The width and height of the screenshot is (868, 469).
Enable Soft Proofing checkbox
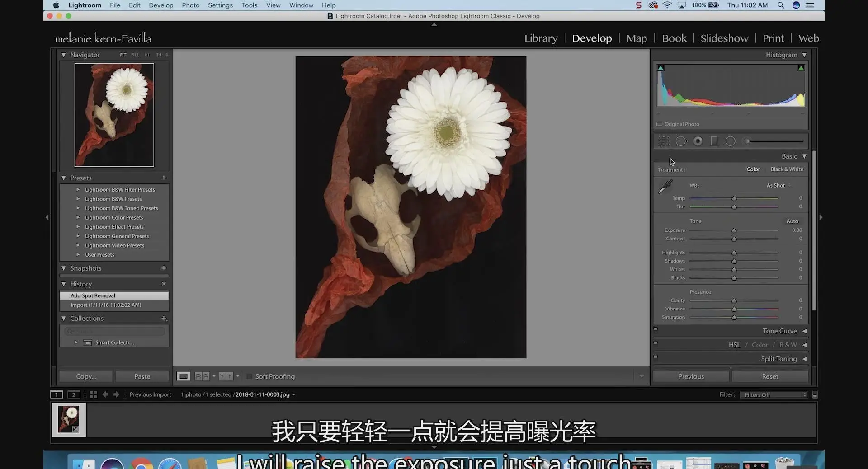pos(249,376)
